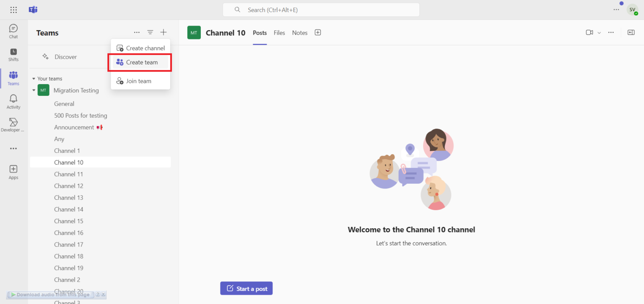Open the teams filter icon
The height and width of the screenshot is (304, 644).
point(150,32)
